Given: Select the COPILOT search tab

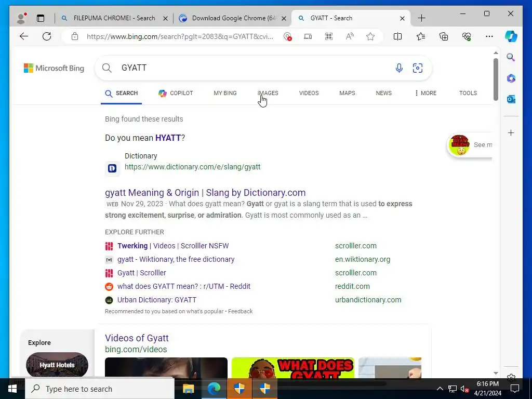Looking at the screenshot, I should click(x=176, y=93).
